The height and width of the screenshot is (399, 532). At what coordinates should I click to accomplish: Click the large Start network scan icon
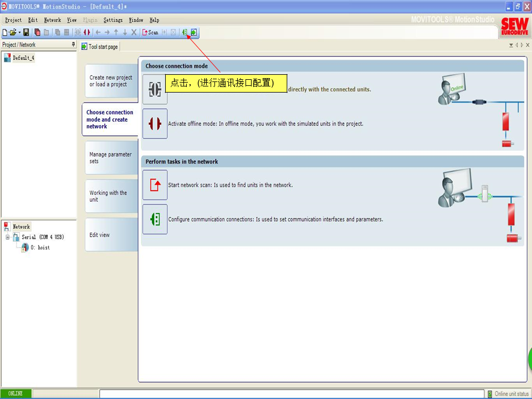(x=155, y=185)
